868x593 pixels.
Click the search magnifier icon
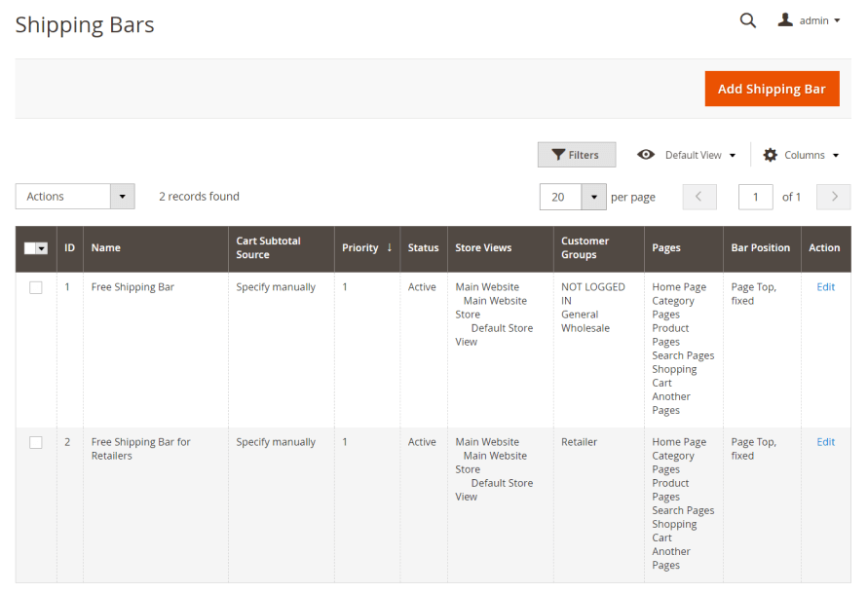[x=747, y=20]
